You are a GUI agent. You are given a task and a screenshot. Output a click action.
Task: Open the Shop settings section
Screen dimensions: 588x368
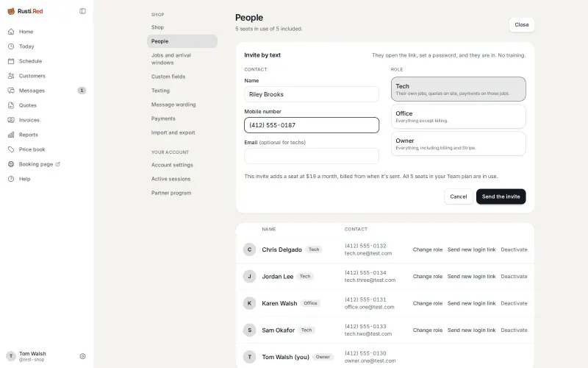click(x=182, y=27)
